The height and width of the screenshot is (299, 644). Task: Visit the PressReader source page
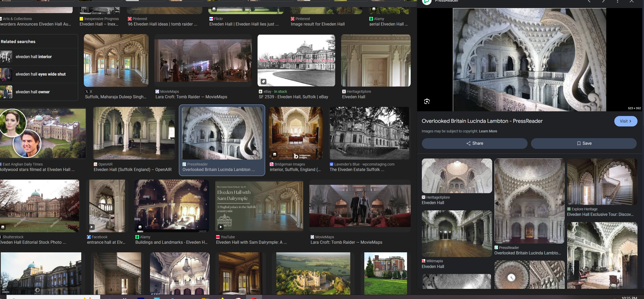click(626, 121)
